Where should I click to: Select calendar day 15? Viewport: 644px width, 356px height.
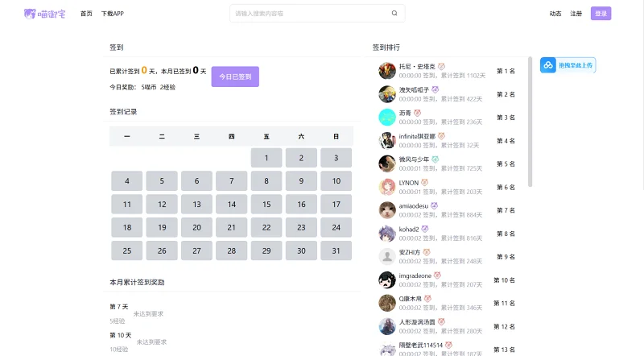(x=266, y=205)
